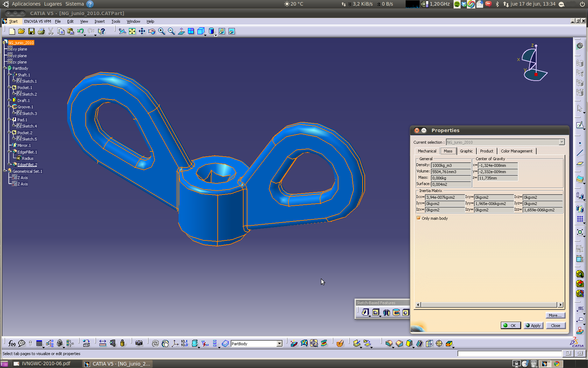
Task: Click the Apply button in Properties
Action: click(x=533, y=326)
